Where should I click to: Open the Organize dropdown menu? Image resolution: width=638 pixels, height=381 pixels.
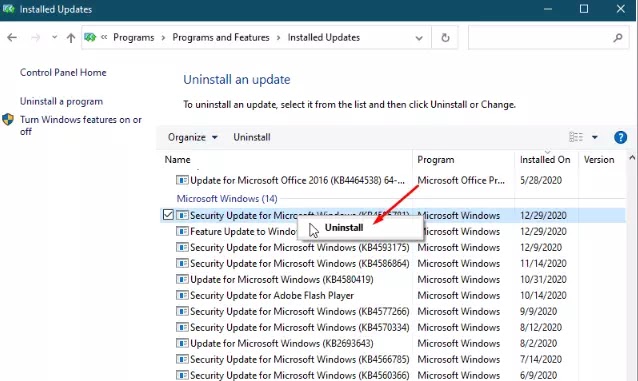(x=192, y=137)
